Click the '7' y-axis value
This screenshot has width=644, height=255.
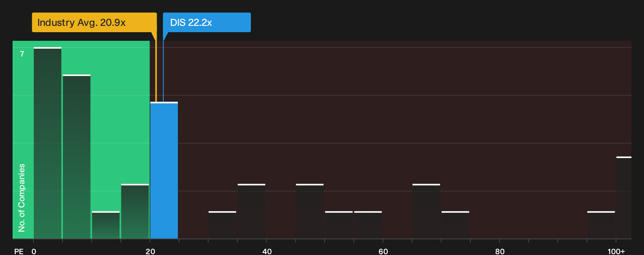click(22, 54)
